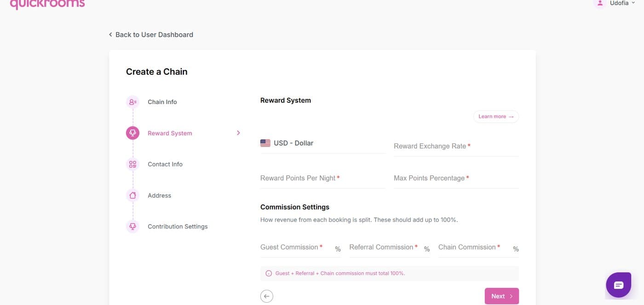Image resolution: width=644 pixels, height=305 pixels.
Task: Click the Reward System trophy step icon
Action: coord(133,133)
